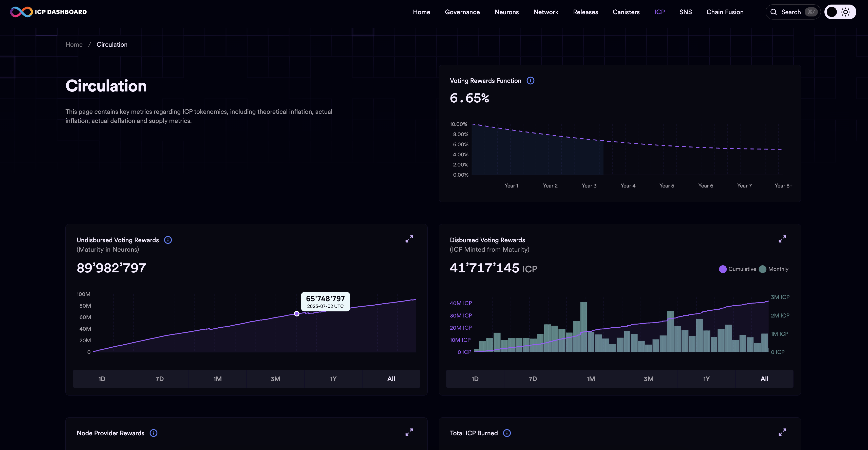Open the Chain Fusion nav menu
The image size is (868, 450).
pyautogui.click(x=725, y=12)
